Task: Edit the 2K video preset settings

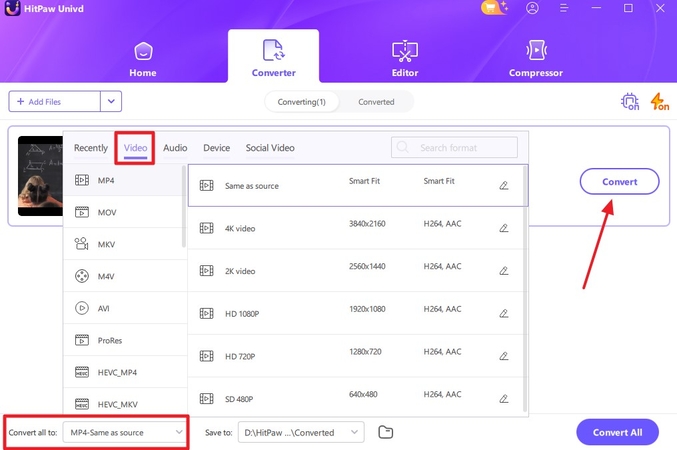Action: [503, 271]
